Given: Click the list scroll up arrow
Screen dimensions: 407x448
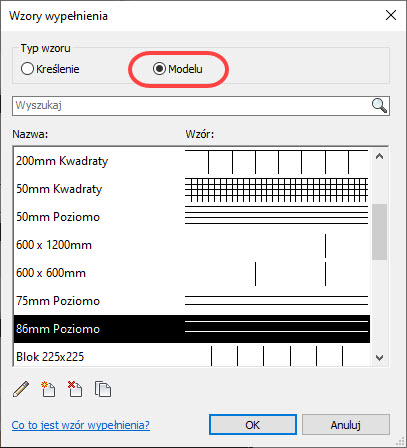Looking at the screenshot, I should click(x=379, y=156).
